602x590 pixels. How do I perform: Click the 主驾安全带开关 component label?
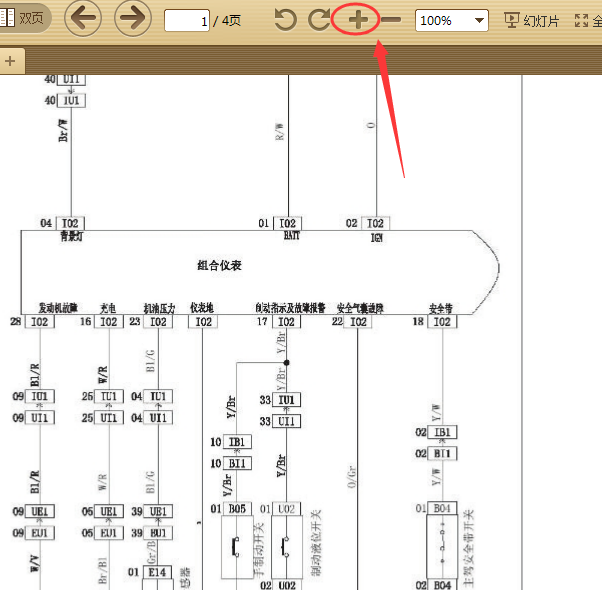468,549
